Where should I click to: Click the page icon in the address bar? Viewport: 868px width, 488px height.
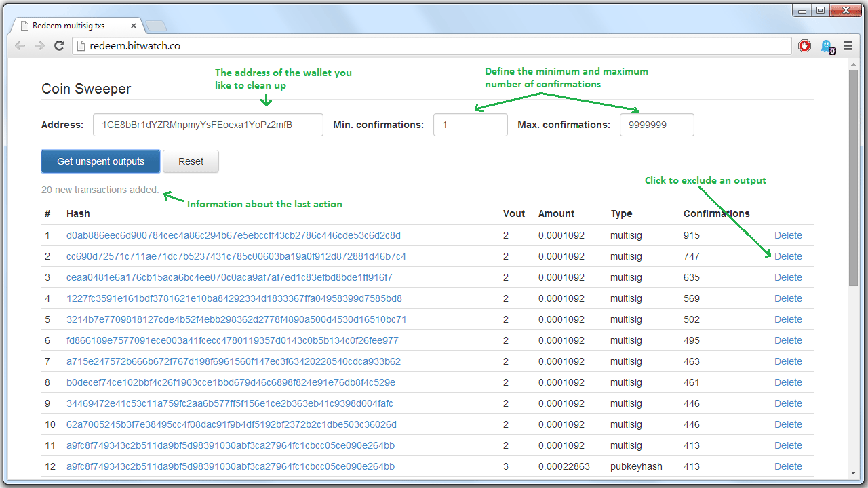[x=81, y=46]
